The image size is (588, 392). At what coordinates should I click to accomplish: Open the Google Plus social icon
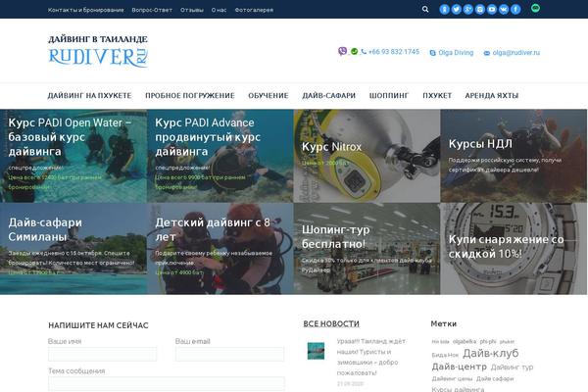(468, 10)
